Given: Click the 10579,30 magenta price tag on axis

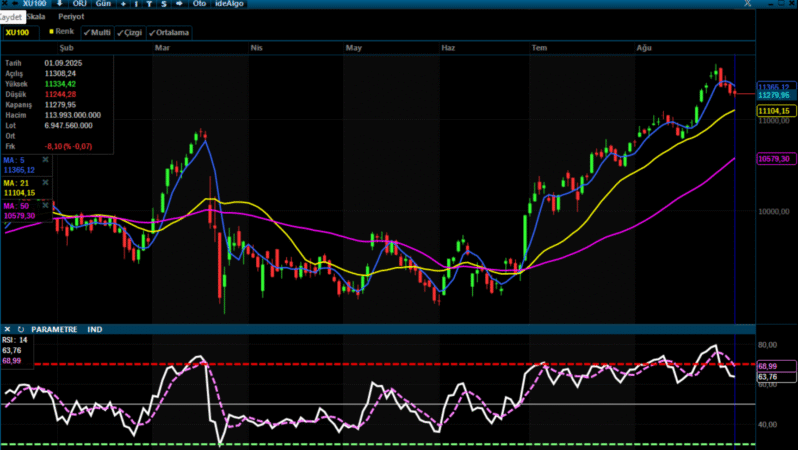Looking at the screenshot, I should (776, 159).
